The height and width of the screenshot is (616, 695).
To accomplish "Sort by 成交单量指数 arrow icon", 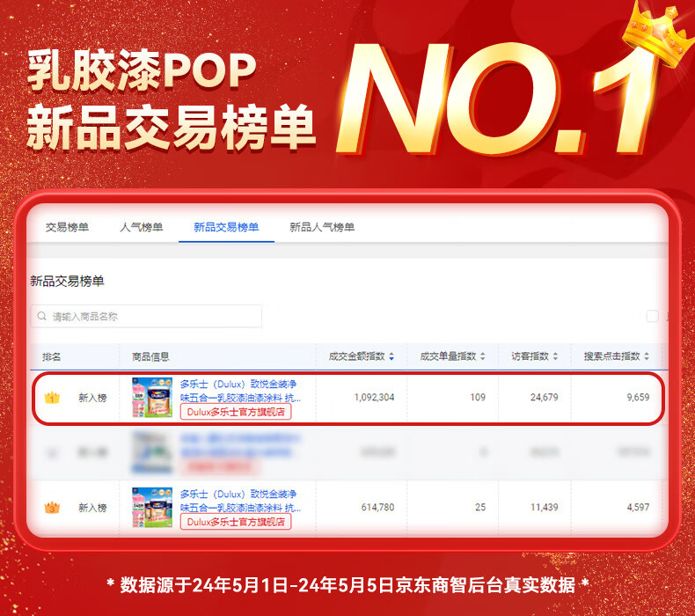I will (x=483, y=356).
